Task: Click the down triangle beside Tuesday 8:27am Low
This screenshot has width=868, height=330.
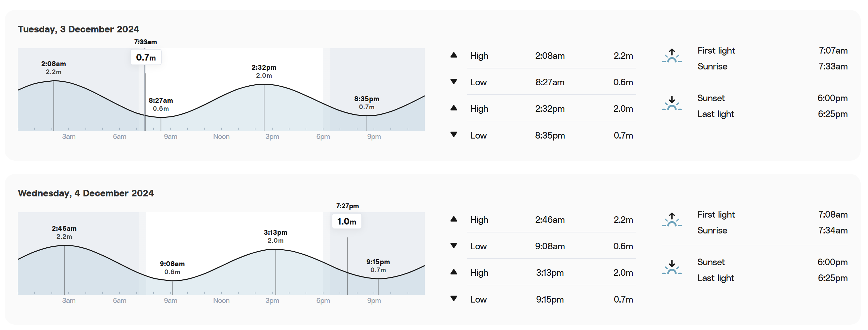Action: 453,82
